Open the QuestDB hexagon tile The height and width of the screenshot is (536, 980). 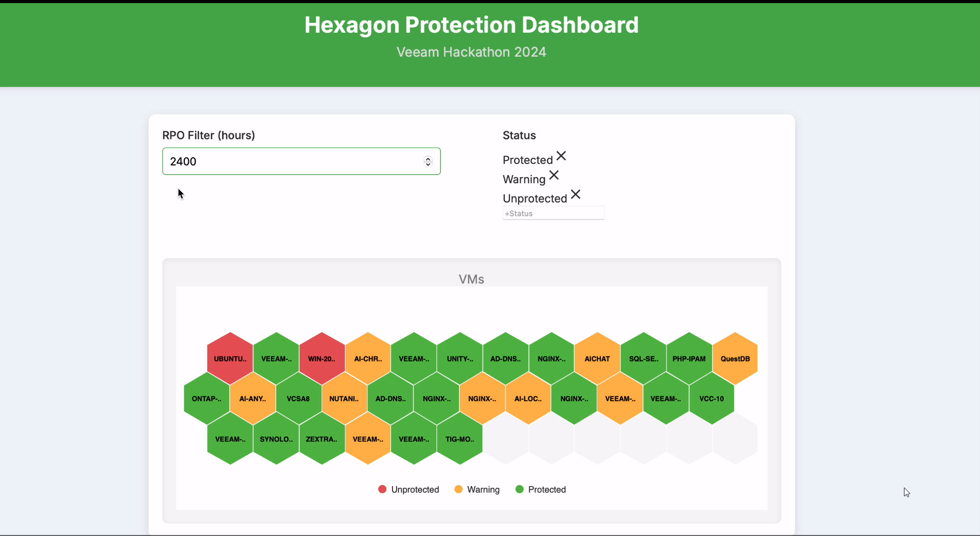pos(734,358)
